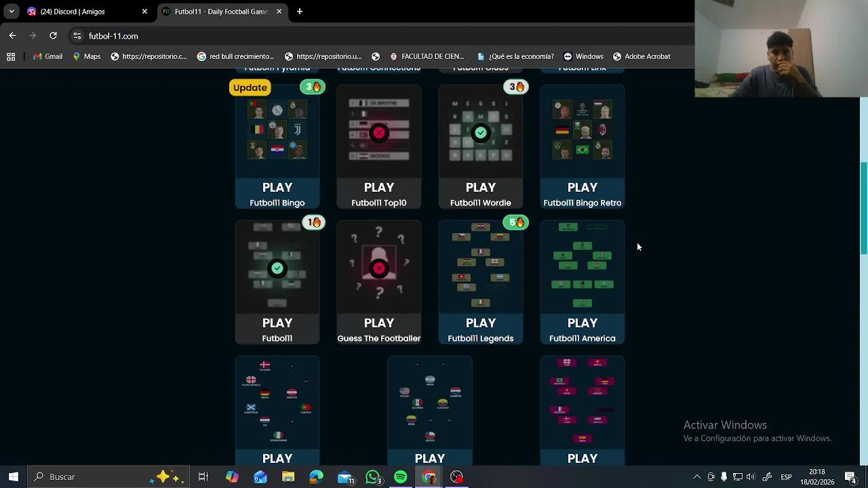The width and height of the screenshot is (868, 488).
Task: Open the Chrome apps grid
Action: (11, 56)
